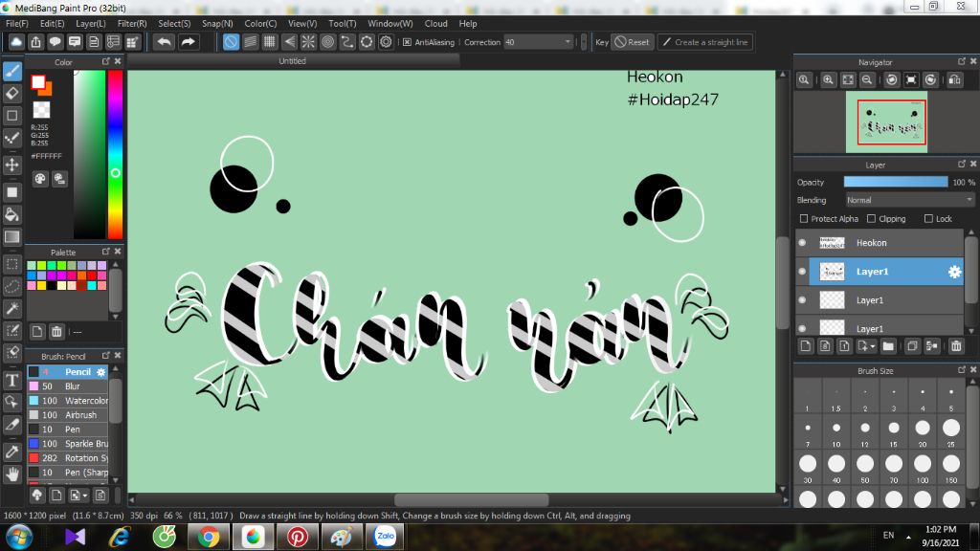Select the Lasso tool
The image size is (980, 551).
(12, 286)
